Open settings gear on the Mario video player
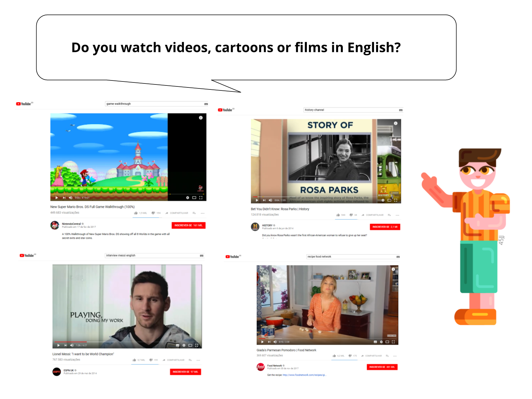Screen dimensions: 532x399 188,197
